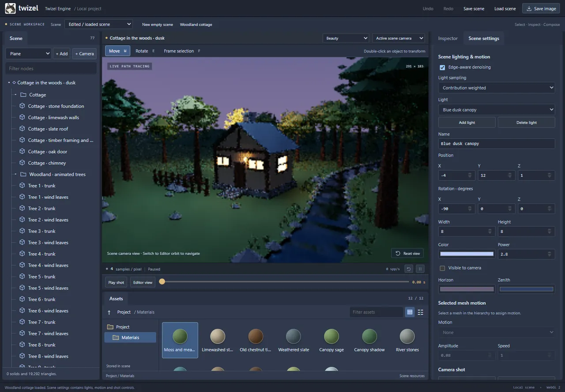Click the twizel husky logo icon
The image size is (565, 392).
pos(10,8)
